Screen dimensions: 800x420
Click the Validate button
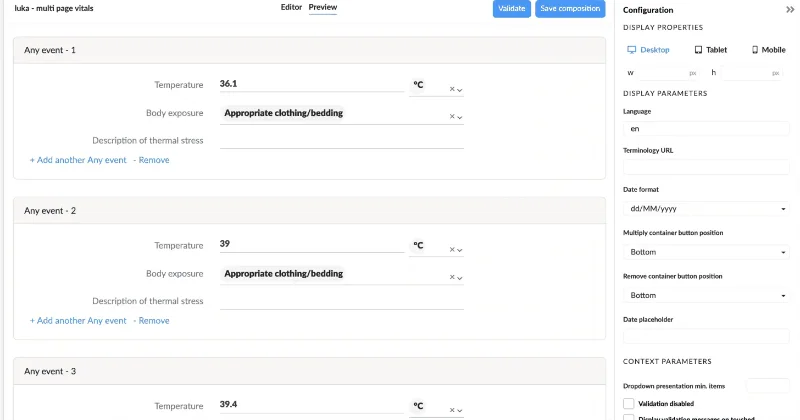(511, 9)
